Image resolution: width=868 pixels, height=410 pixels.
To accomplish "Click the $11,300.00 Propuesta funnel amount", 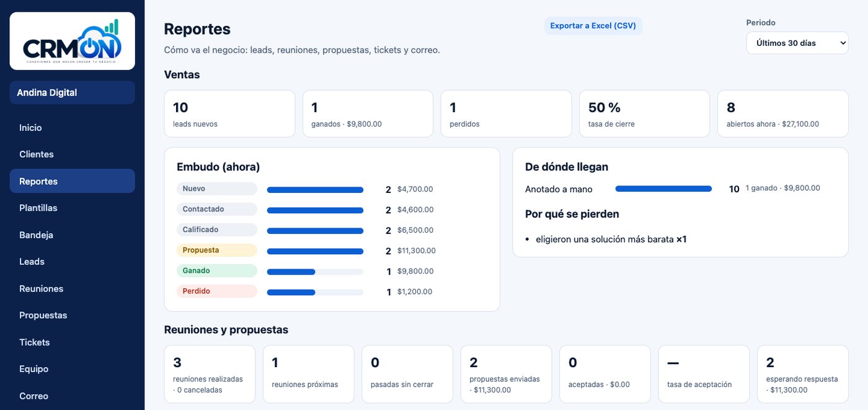I will click(x=417, y=251).
